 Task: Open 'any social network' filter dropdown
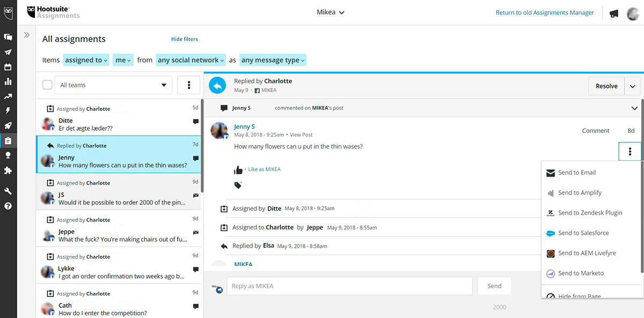click(191, 60)
